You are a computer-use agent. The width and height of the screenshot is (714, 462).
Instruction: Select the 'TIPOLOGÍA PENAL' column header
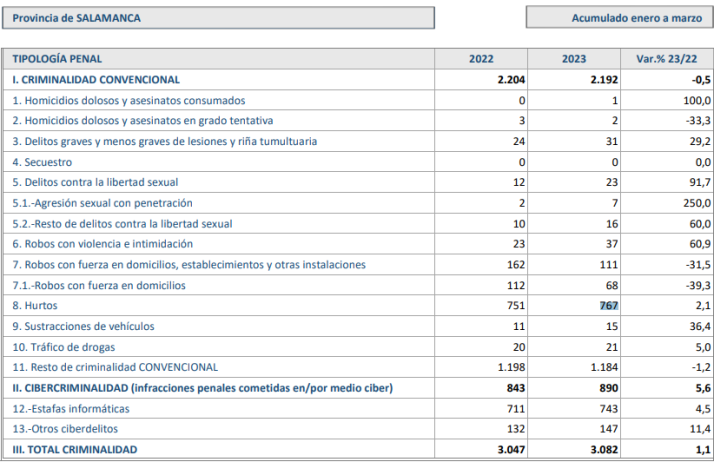click(x=57, y=59)
